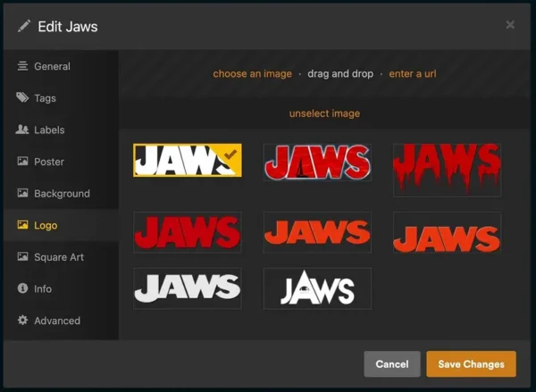This screenshot has height=392, width=536.
Task: Click the Advanced gear icon
Action: click(x=22, y=321)
